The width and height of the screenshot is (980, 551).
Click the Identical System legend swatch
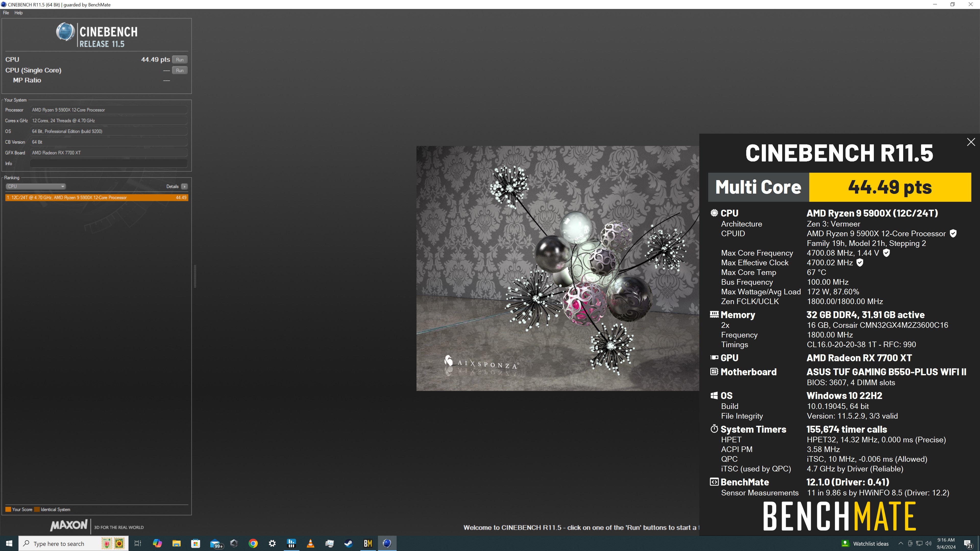[37, 510]
